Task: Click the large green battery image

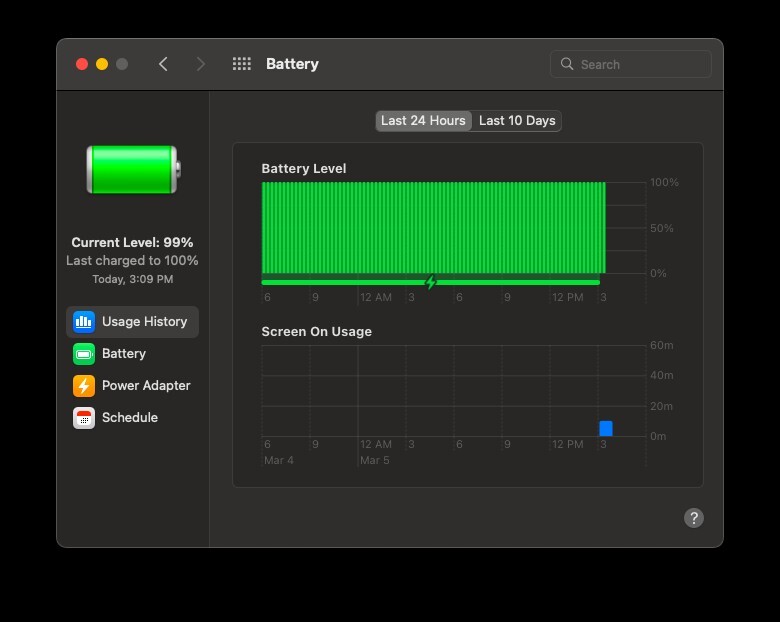Action: (x=132, y=170)
